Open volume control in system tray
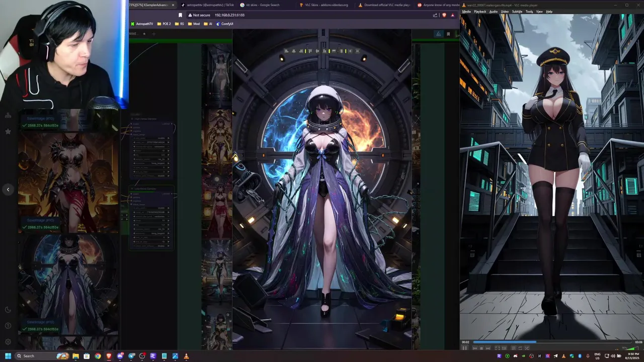 [x=613, y=356]
